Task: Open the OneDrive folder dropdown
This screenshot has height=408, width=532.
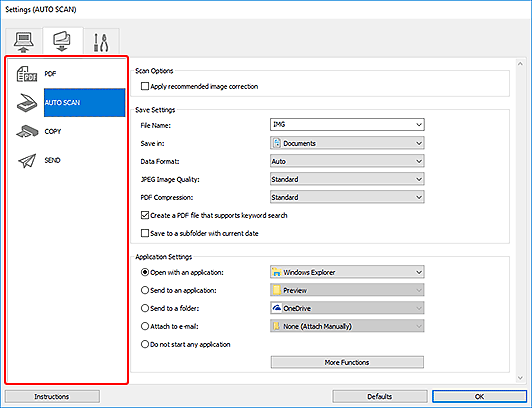Action: click(347, 308)
